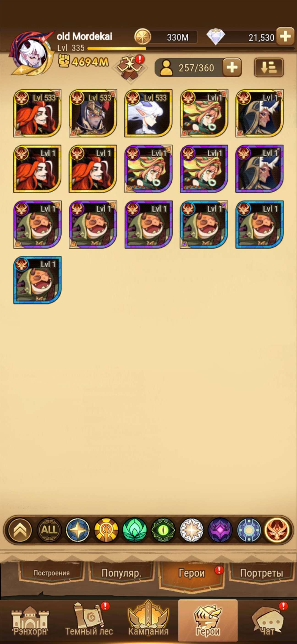The height and width of the screenshot is (644, 297).
Task: Open the hero sorting options button
Action: [x=269, y=67]
